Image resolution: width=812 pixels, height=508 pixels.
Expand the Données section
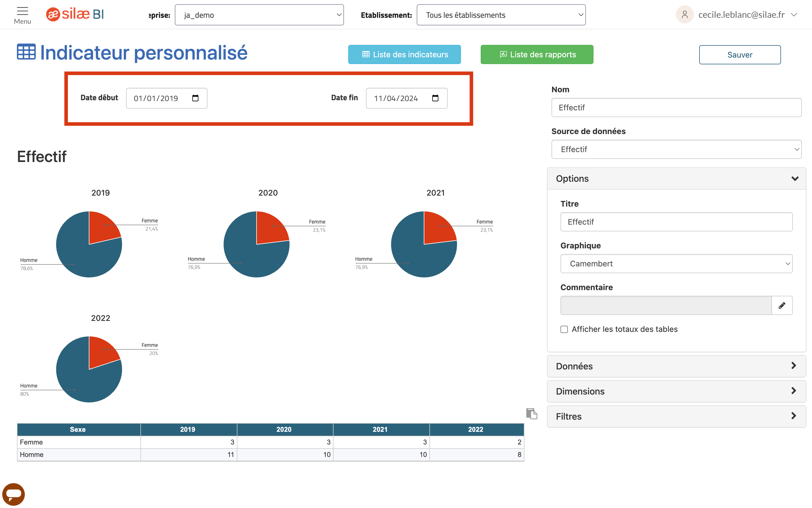(x=676, y=366)
